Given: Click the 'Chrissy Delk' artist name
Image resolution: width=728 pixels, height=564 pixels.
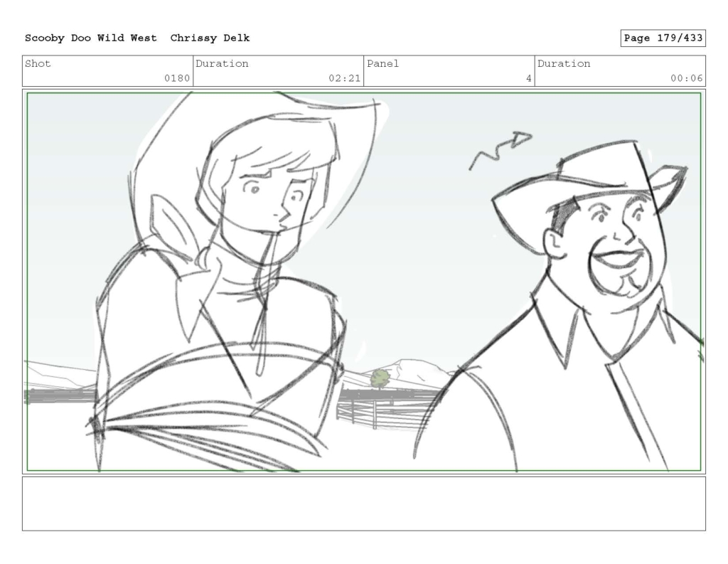Looking at the screenshot, I should pos(210,38).
